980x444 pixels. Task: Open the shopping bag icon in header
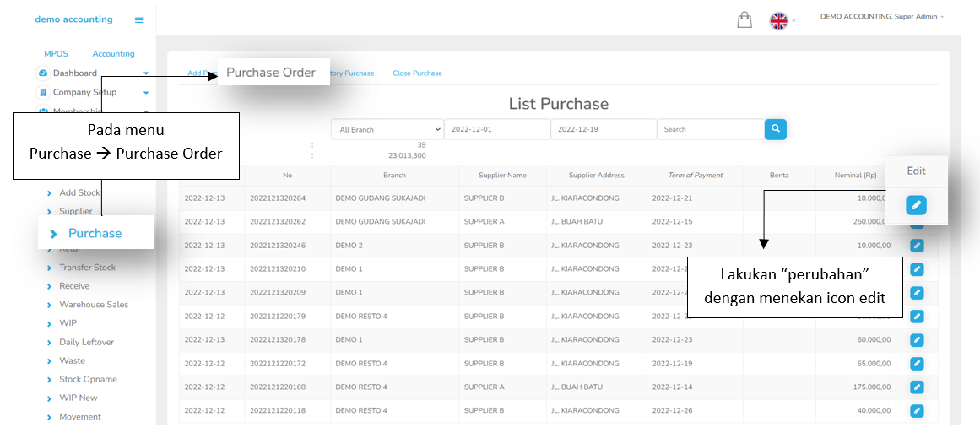(x=744, y=20)
